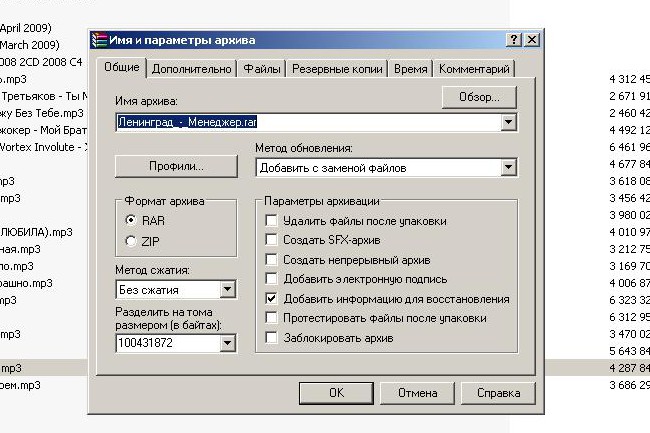Click file row ending ная.mp3 behind dialog
650x433 pixels.
(20, 249)
